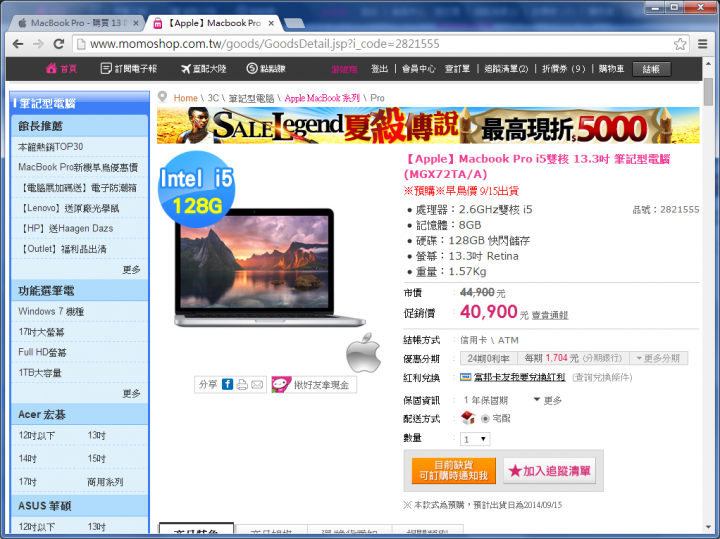Show 更多 under 館長推薦 list

click(131, 270)
